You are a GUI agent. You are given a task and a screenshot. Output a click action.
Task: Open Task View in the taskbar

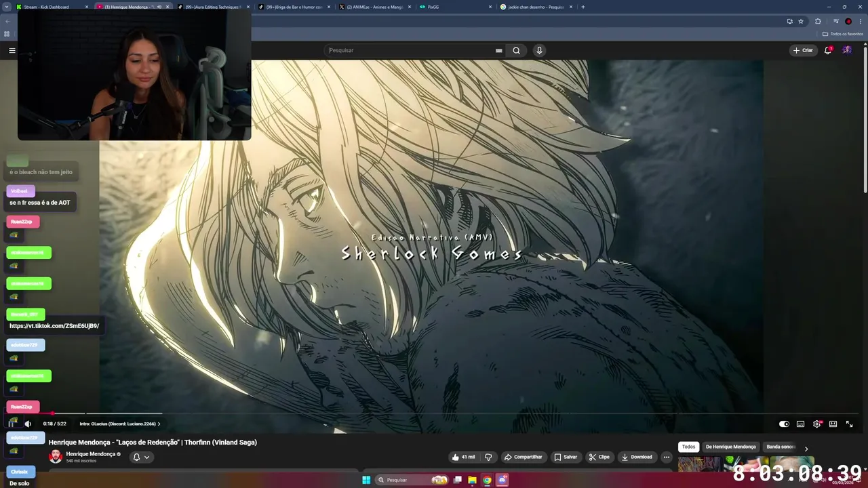click(x=458, y=480)
